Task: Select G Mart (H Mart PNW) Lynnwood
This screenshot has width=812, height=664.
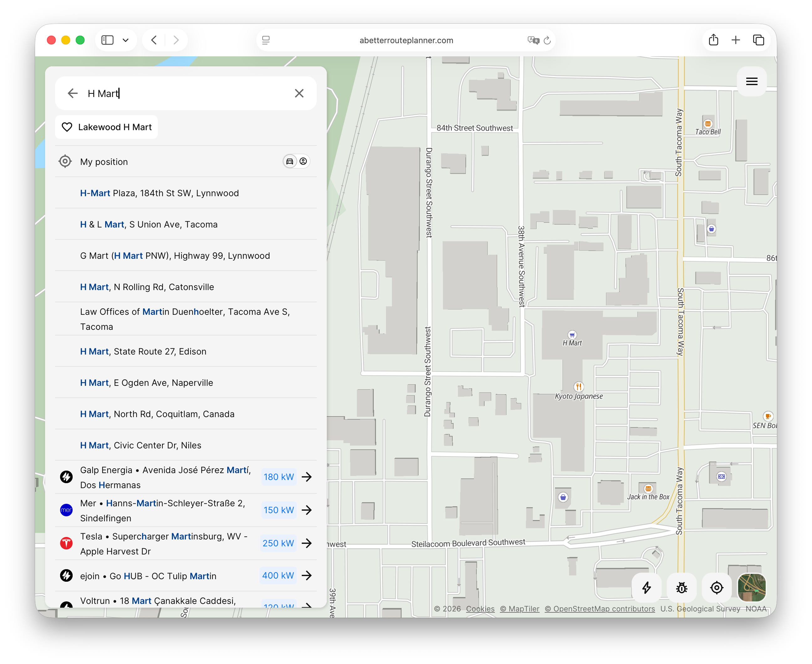Action: coord(186,256)
